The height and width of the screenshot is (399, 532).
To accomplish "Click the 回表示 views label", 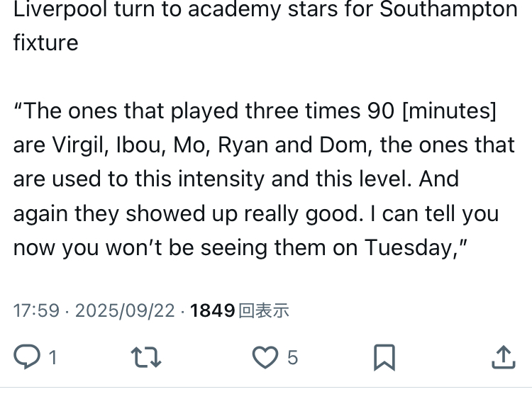I will (x=264, y=310).
